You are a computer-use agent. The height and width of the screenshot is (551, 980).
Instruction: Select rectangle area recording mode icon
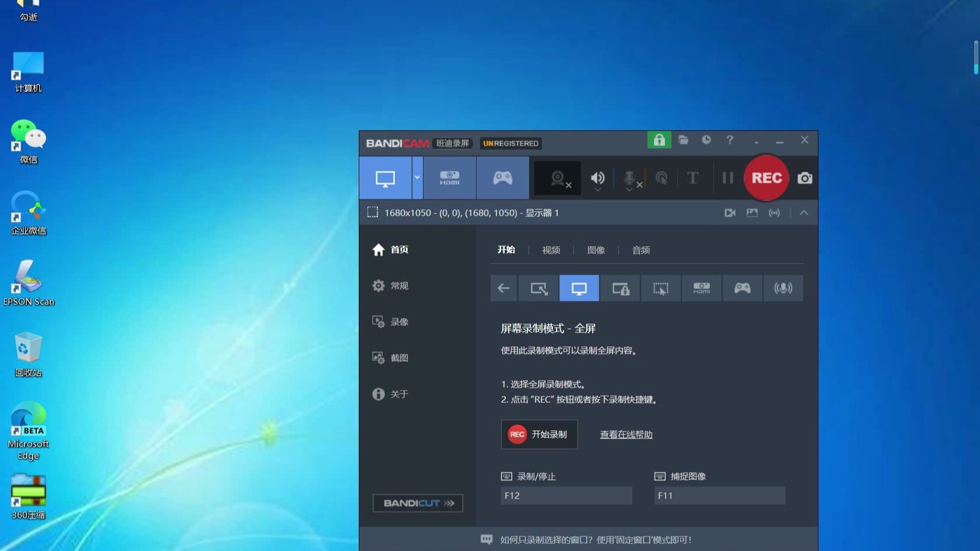pos(538,288)
